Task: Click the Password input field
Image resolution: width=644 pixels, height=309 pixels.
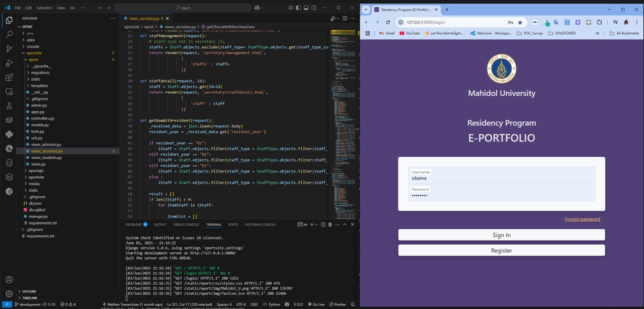Action: click(x=502, y=192)
